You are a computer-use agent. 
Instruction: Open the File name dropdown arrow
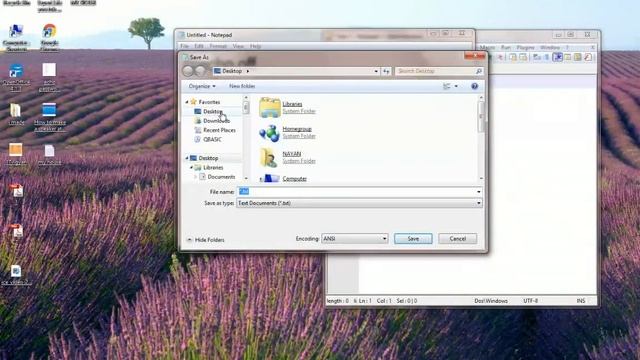[x=478, y=191]
